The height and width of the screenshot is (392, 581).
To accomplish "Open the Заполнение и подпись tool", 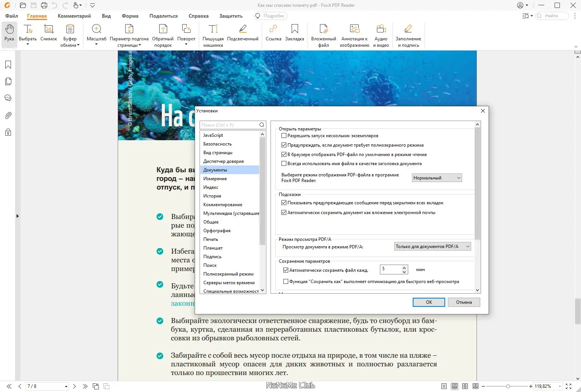I will click(409, 35).
